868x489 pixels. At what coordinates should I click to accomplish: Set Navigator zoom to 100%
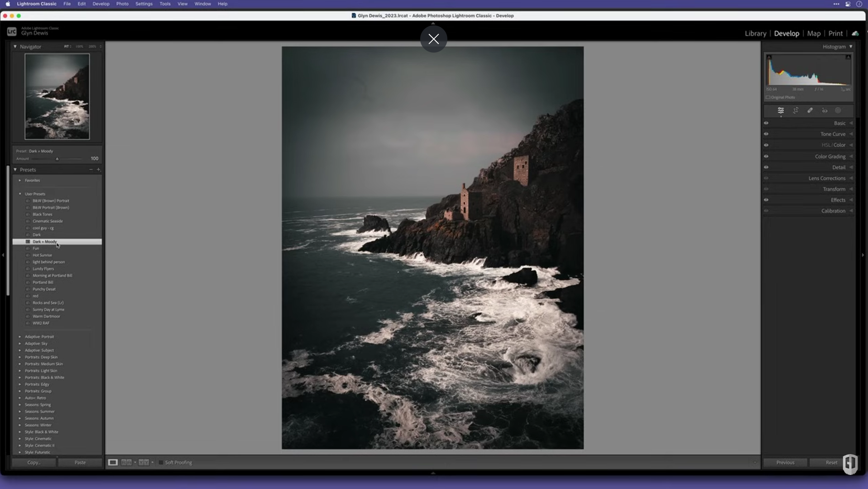[80, 47]
